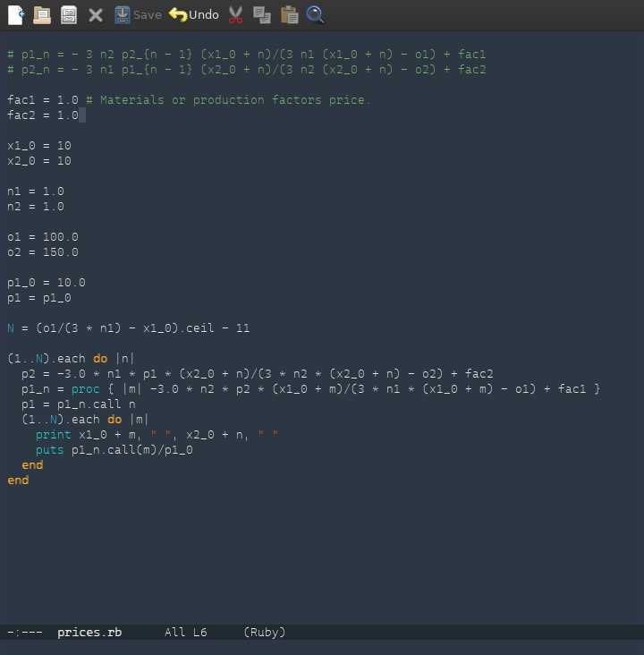Create a new file with the toolbar icon
Screen dimensions: 644x655
coord(16,15)
